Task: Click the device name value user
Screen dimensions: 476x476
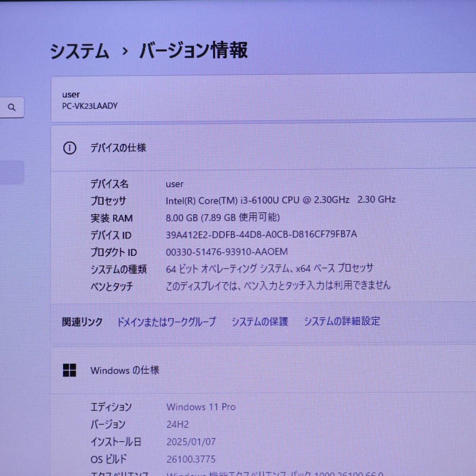Action: coord(175,184)
